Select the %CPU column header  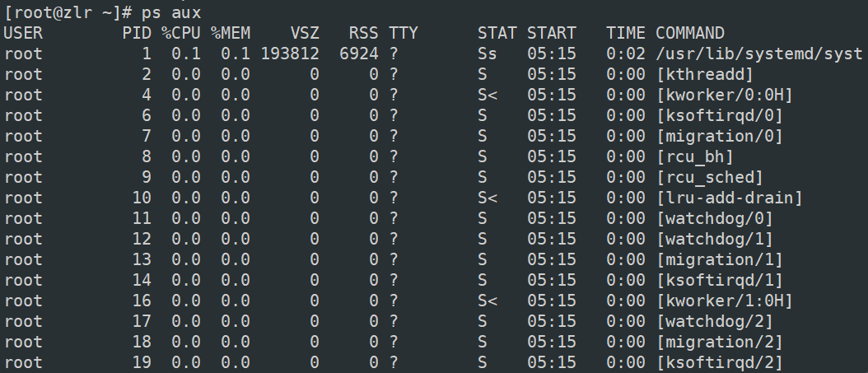pyautogui.click(x=181, y=33)
